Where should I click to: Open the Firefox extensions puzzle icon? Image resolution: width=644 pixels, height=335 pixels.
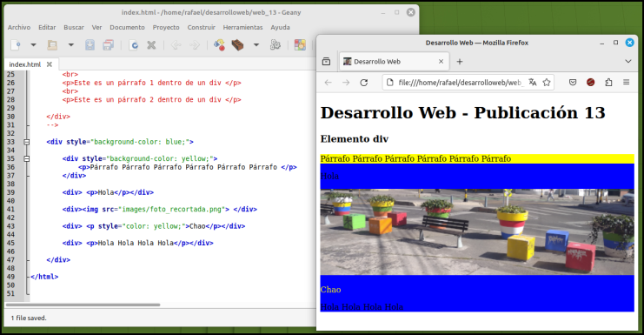(608, 82)
